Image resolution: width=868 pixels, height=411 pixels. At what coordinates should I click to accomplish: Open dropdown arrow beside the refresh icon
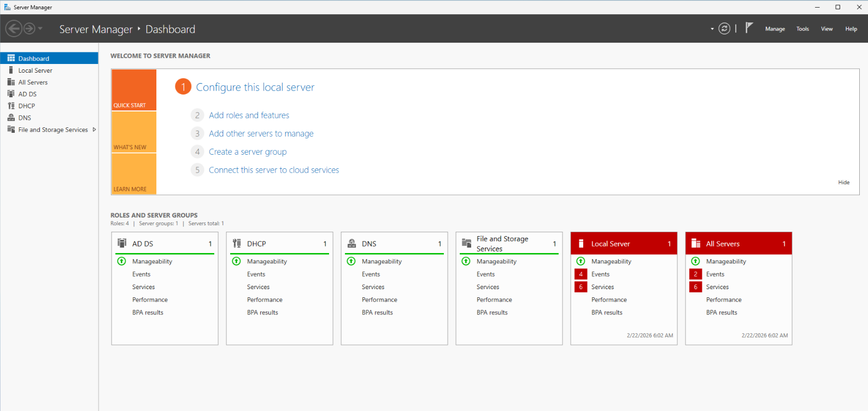pyautogui.click(x=712, y=29)
